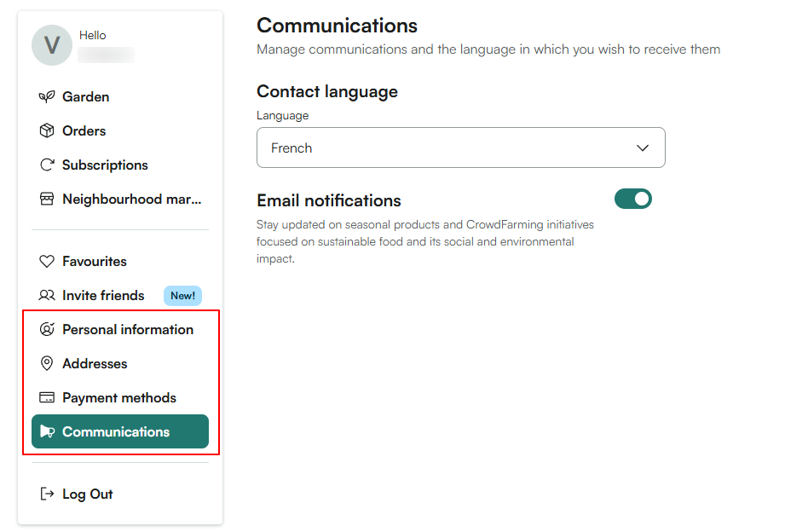Click the Personal information profile icon
785x532 pixels.
[x=47, y=330]
